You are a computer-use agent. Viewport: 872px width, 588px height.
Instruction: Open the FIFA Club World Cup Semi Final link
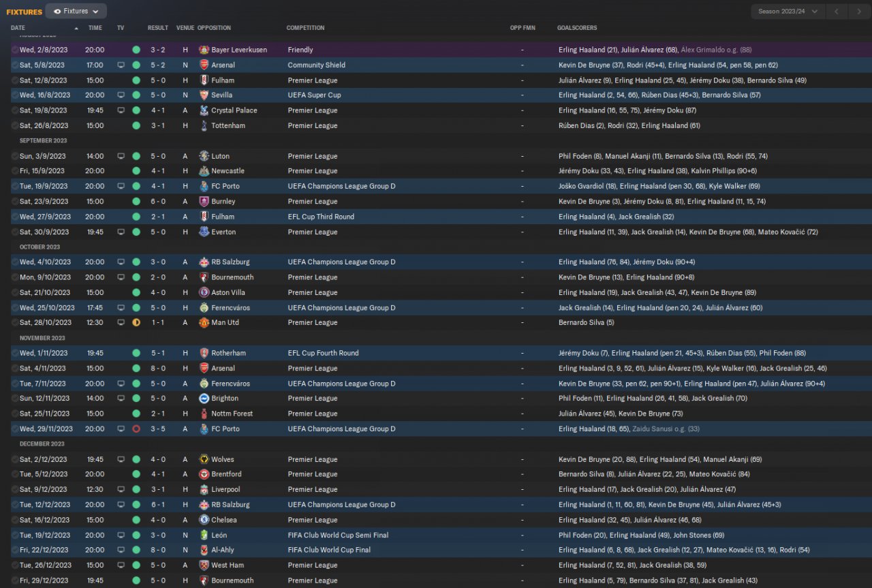(x=338, y=535)
